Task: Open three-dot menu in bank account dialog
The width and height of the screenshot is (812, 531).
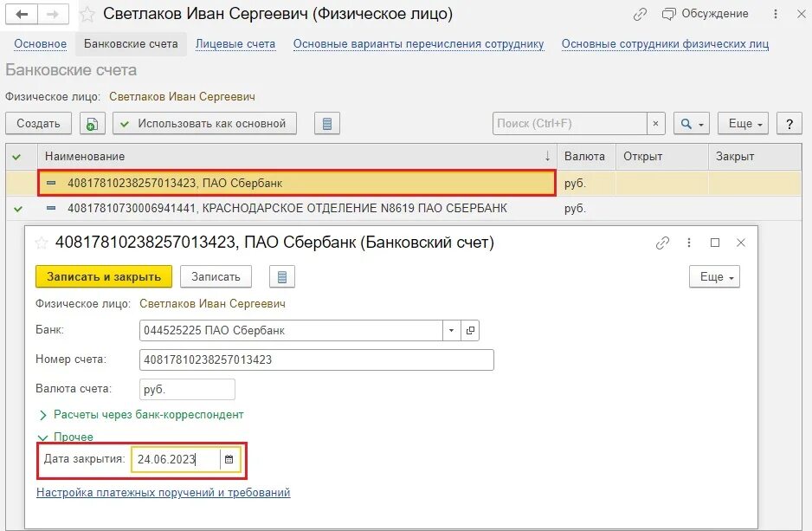Action: tap(689, 243)
